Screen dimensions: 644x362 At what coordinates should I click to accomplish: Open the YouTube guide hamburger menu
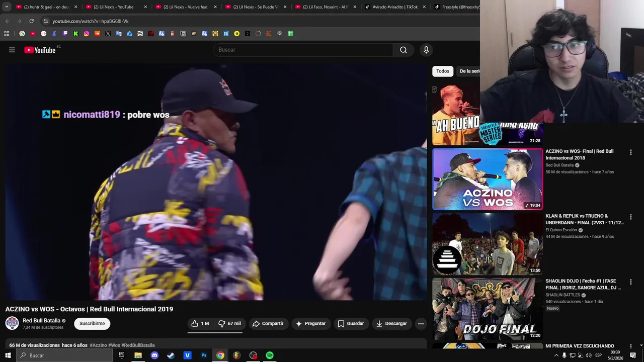click(12, 50)
